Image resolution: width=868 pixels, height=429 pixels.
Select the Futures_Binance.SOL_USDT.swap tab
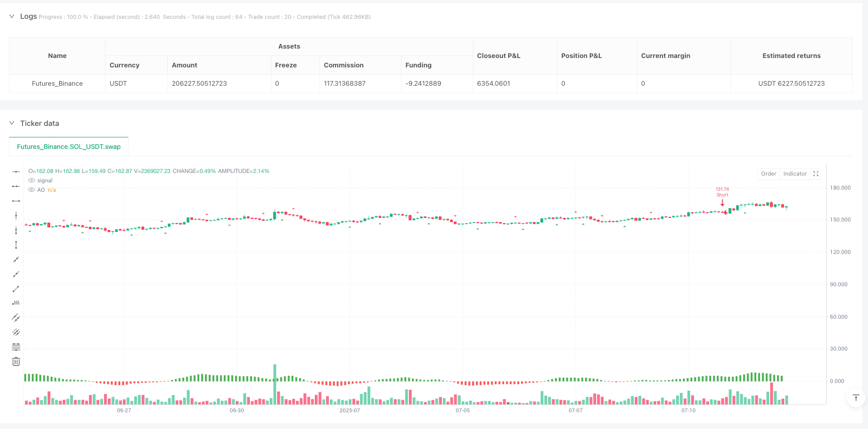coord(68,147)
